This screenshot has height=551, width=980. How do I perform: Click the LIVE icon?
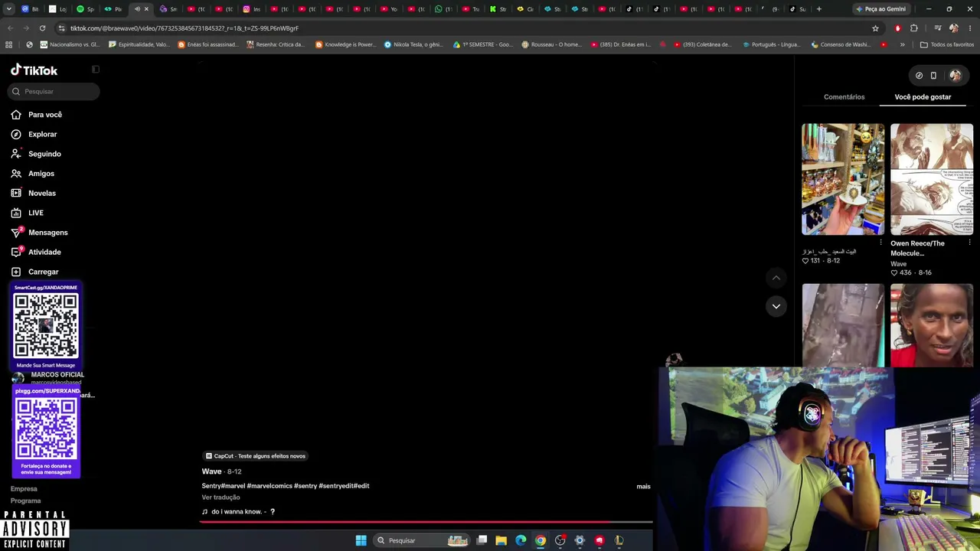click(x=16, y=213)
